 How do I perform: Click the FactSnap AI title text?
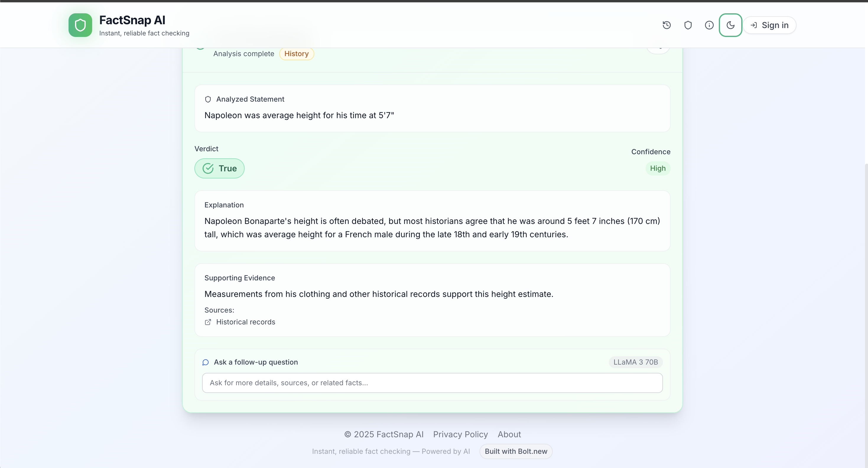pos(132,20)
